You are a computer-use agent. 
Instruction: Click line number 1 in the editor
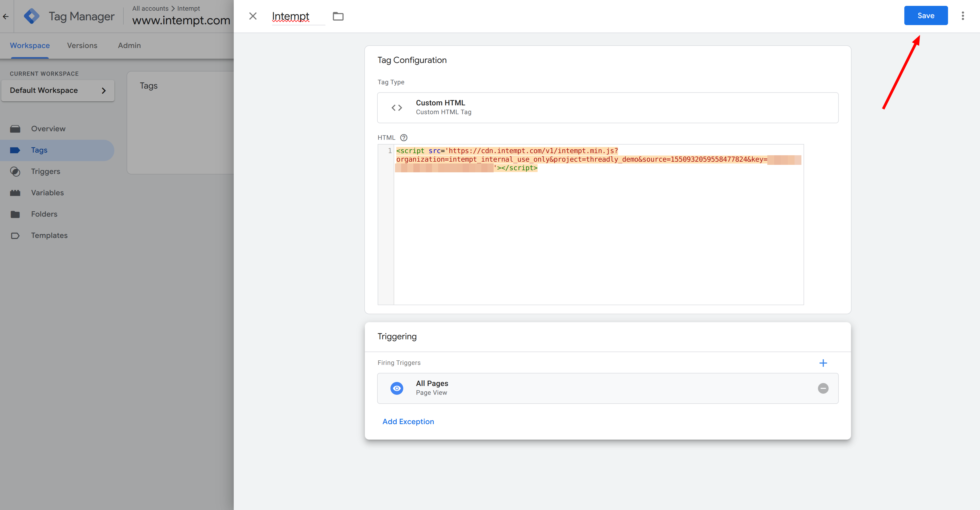coord(390,151)
